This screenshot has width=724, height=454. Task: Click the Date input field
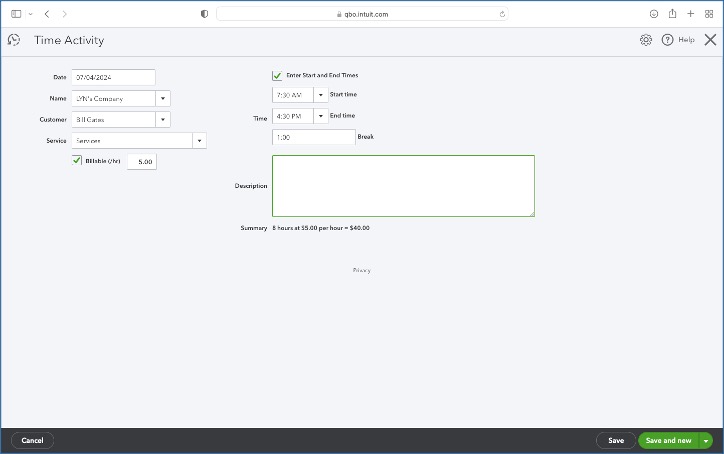(x=114, y=78)
